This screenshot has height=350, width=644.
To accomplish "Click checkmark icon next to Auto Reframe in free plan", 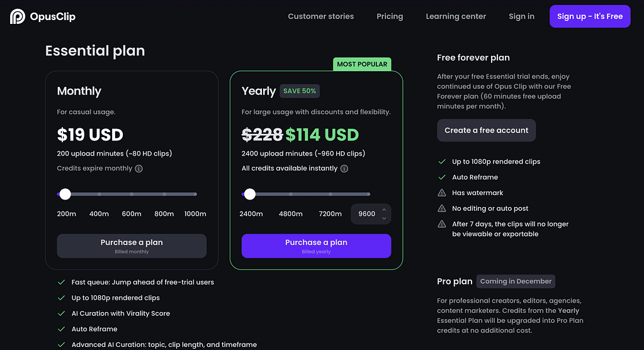I will click(442, 177).
